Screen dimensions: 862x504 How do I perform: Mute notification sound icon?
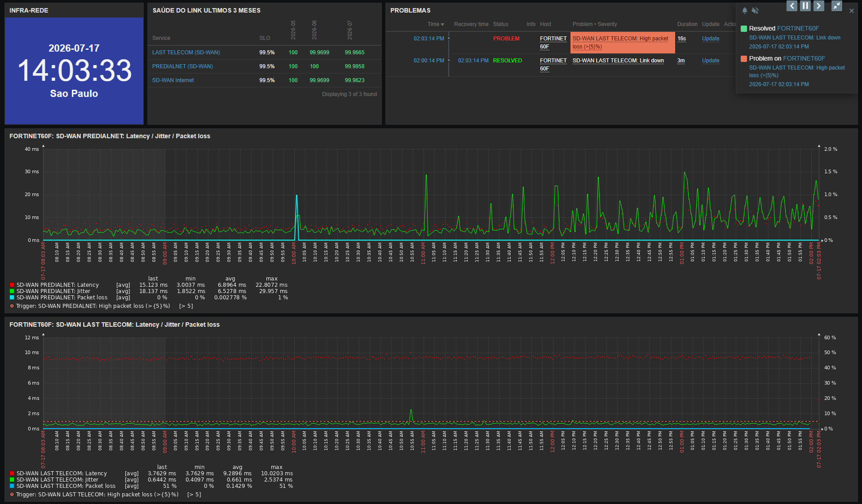755,10
